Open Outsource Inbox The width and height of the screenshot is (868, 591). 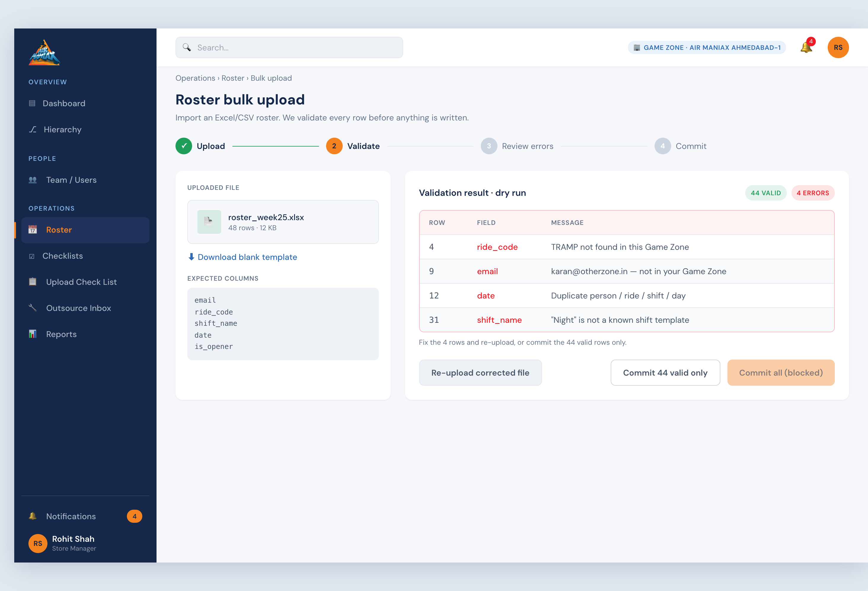[85, 308]
